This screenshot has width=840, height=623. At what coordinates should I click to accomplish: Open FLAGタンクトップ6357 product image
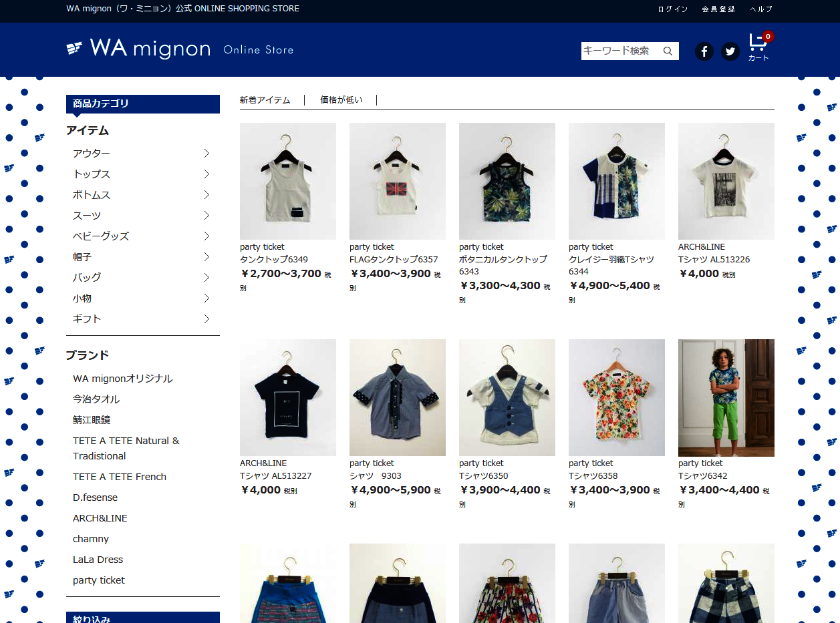coord(398,181)
